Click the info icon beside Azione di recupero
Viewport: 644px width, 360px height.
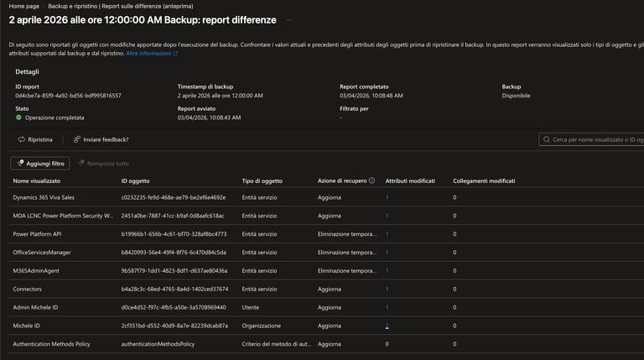click(371, 181)
